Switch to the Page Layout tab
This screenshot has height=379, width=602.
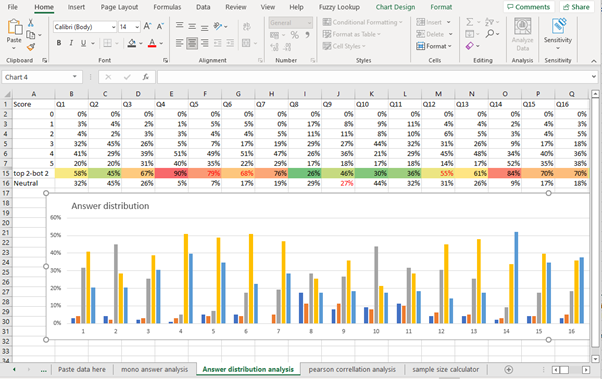click(119, 7)
